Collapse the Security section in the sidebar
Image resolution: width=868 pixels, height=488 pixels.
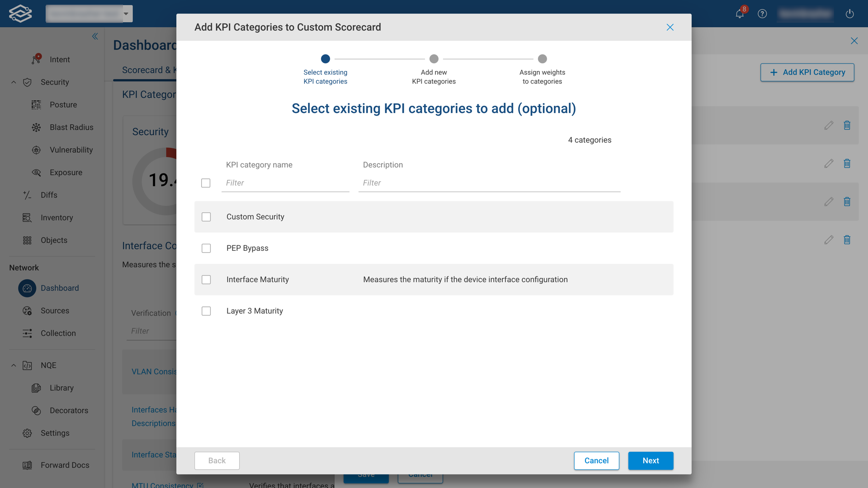click(13, 82)
